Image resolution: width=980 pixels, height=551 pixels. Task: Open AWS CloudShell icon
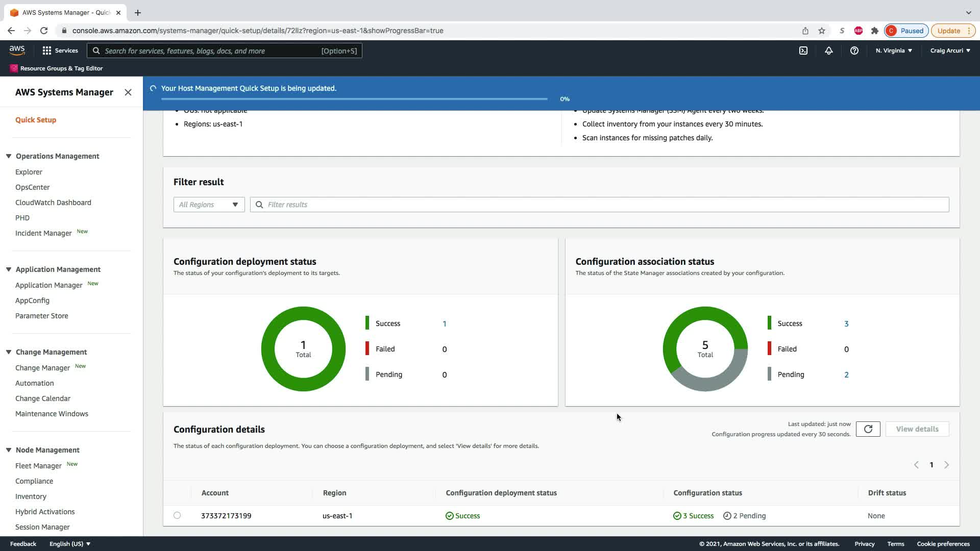[803, 51]
